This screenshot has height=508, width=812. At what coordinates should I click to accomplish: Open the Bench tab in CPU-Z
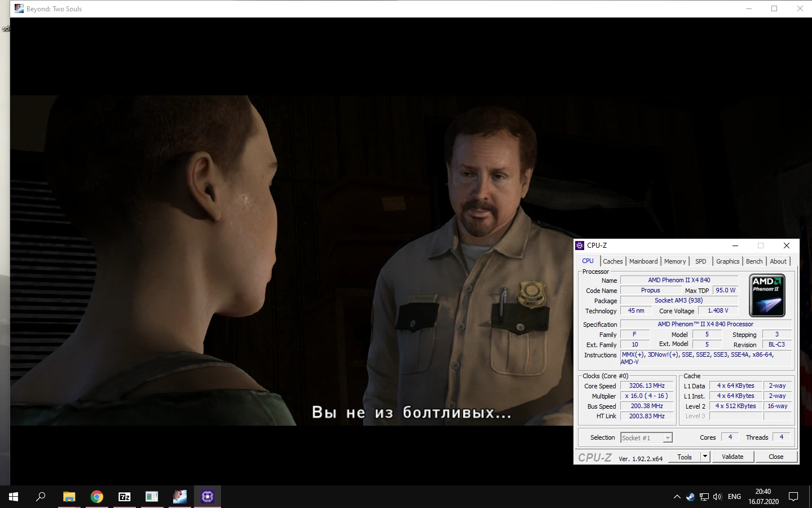(x=754, y=261)
